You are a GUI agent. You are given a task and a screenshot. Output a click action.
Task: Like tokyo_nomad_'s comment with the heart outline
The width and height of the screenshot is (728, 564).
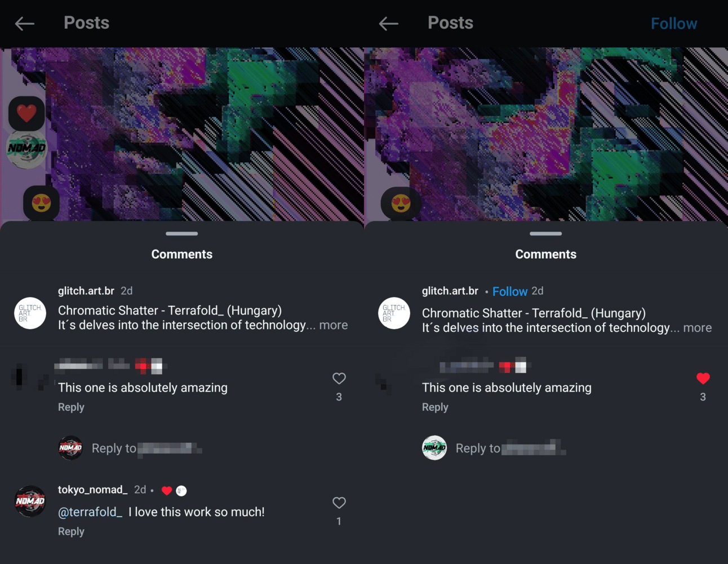[x=339, y=503]
